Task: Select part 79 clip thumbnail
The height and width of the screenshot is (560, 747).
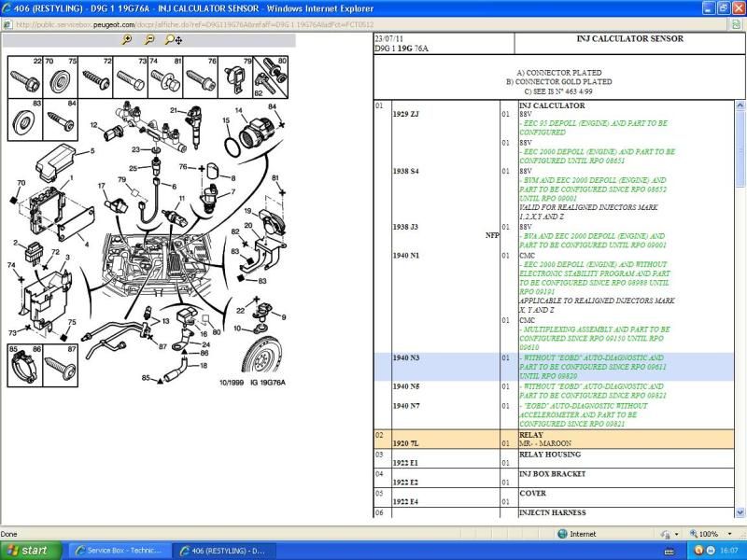Action: 235,77
